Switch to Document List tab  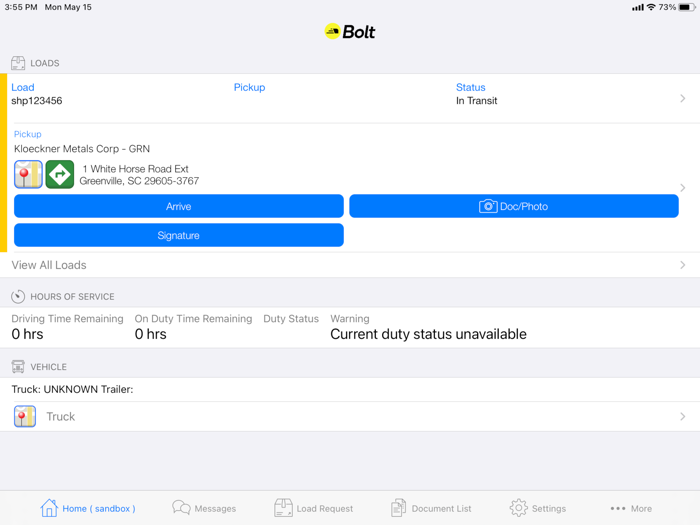tap(431, 508)
